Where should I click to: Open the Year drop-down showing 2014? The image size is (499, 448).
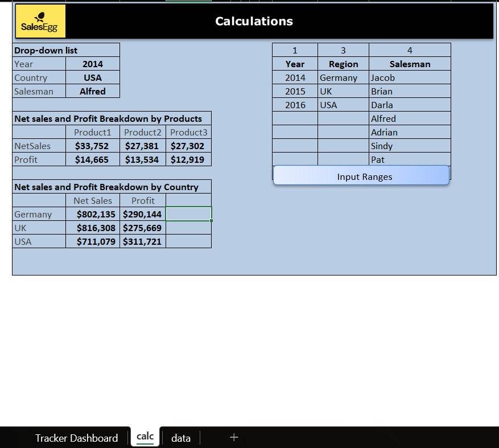[x=93, y=64]
